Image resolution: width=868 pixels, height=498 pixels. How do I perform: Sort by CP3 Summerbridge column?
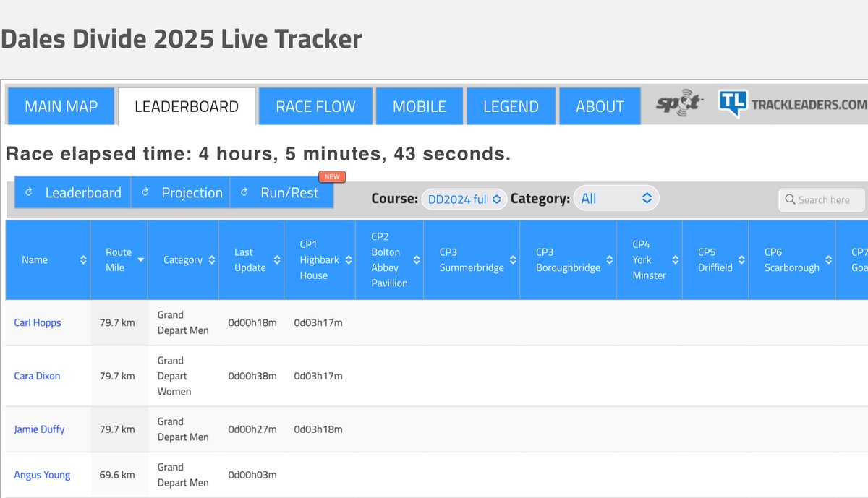[x=472, y=260]
